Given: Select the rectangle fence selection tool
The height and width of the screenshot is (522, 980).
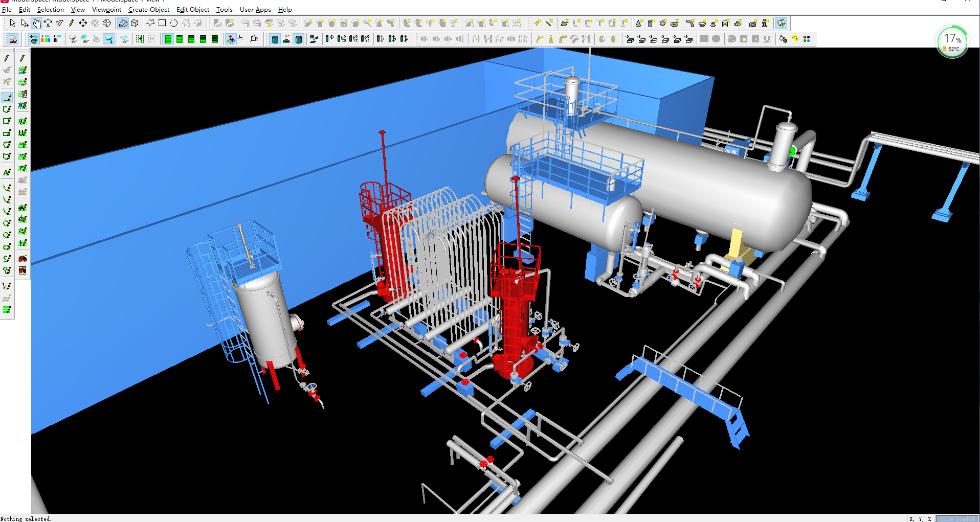Looking at the screenshot, I should 162,23.
